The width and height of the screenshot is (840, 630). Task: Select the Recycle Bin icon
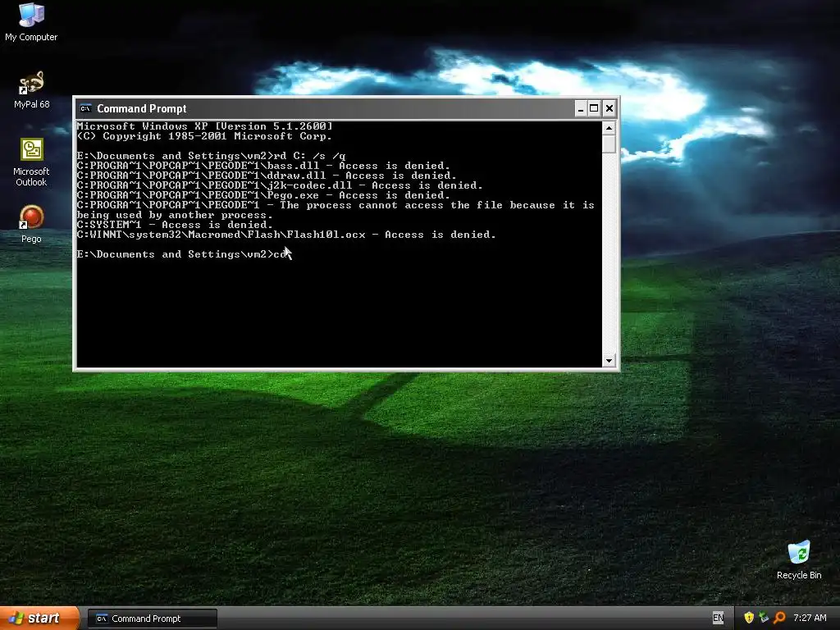[x=799, y=559]
